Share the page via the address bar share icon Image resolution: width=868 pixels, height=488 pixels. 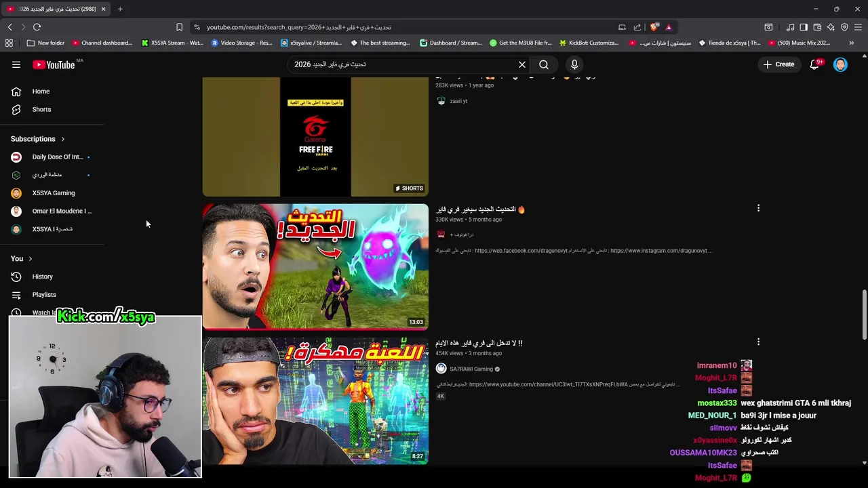637,27
